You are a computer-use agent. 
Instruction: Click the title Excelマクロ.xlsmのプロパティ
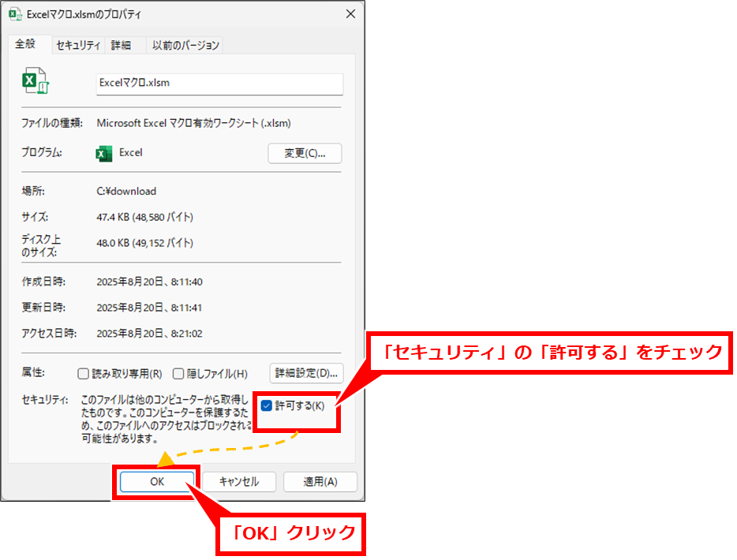(x=84, y=14)
